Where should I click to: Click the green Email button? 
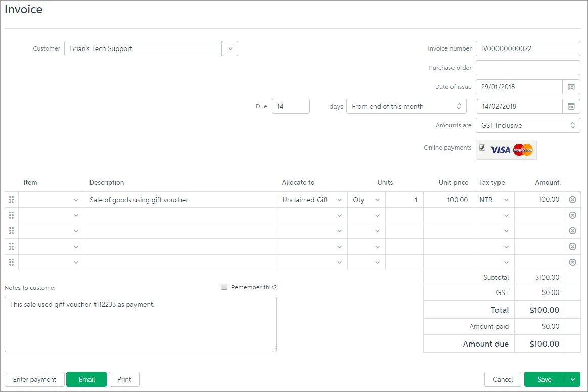[86, 380]
